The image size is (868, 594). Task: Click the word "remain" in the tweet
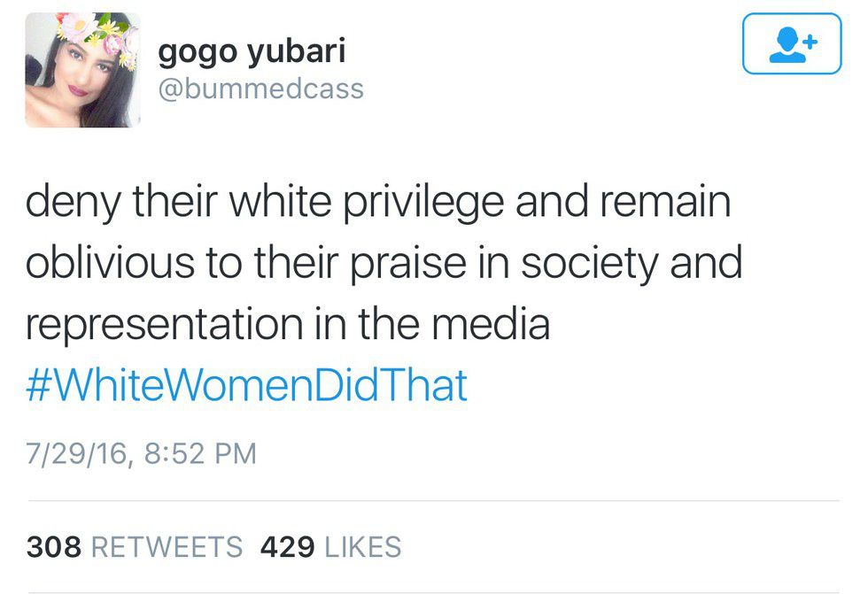tap(663, 203)
